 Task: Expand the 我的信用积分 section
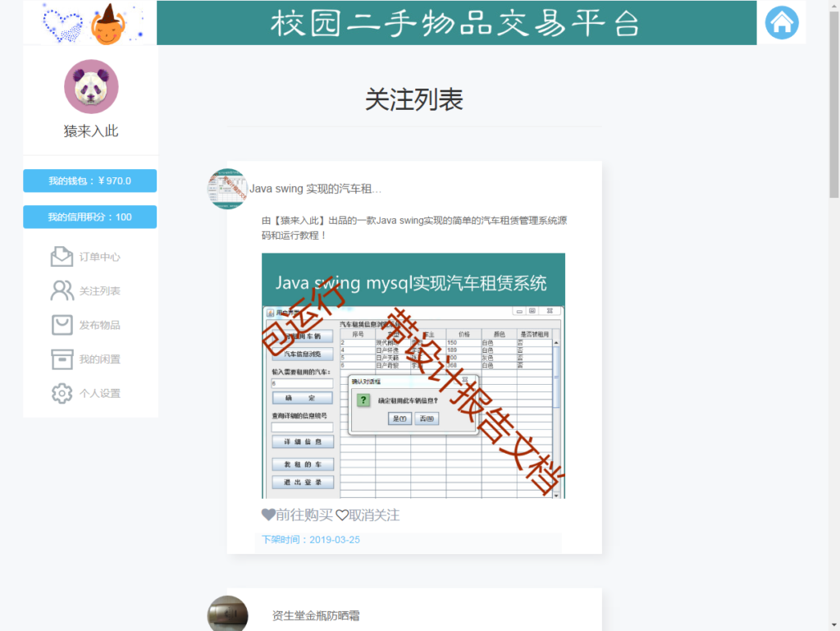[89, 217]
